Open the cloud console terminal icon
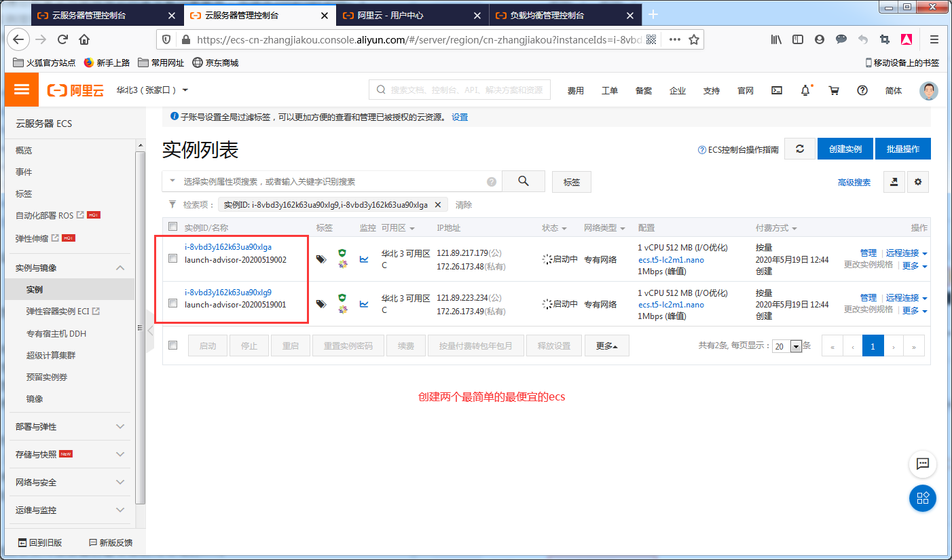 776,90
